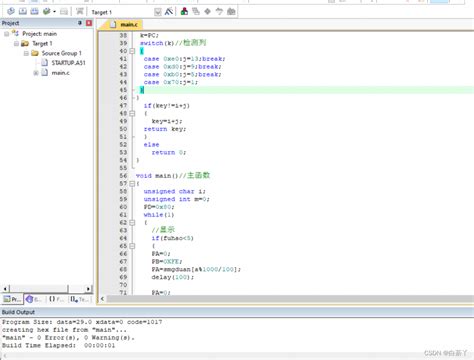Click the Batch Build toolbar icon
This screenshot has height=360, width=474.
(47, 11)
